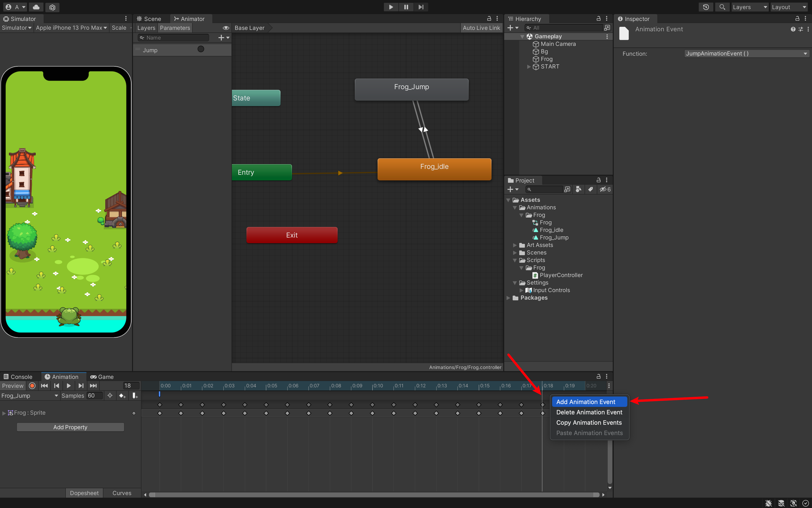Toggle Animator layers visibility eye icon

click(226, 28)
